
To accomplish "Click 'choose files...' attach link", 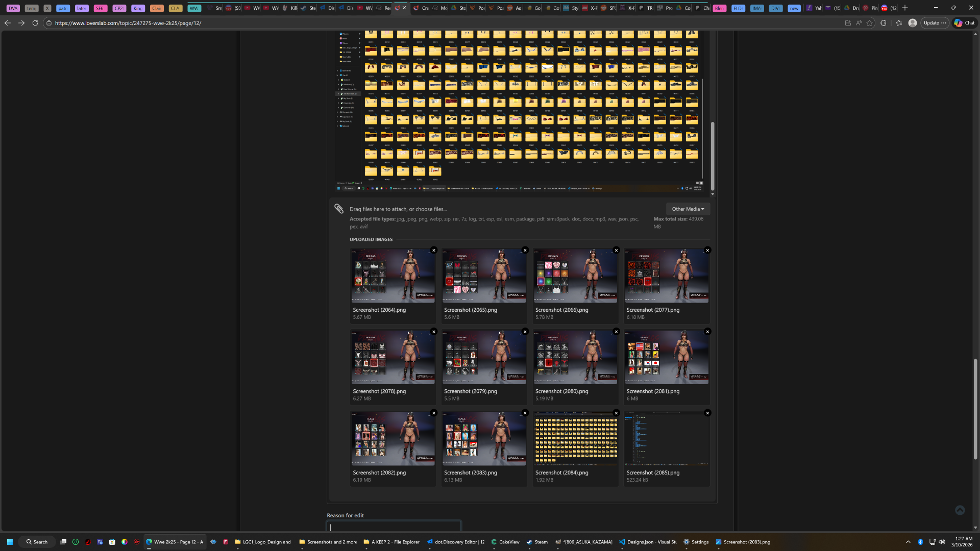I will point(431,209).
